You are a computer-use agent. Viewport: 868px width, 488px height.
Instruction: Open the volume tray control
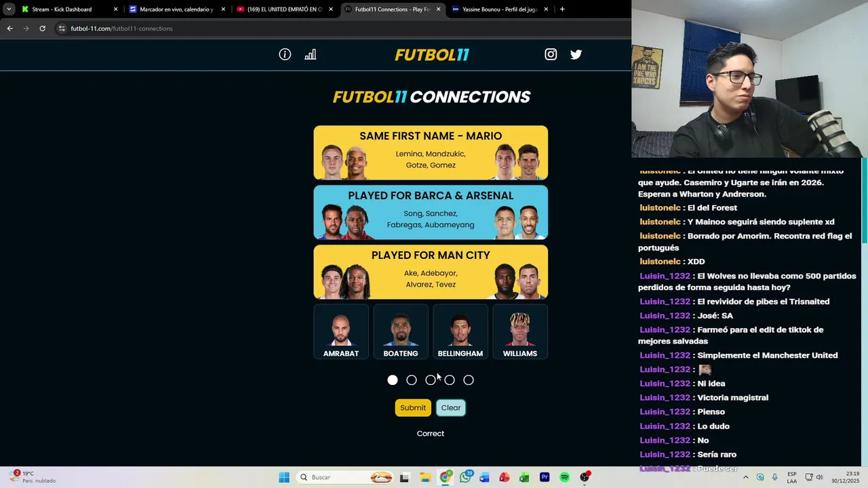(819, 477)
